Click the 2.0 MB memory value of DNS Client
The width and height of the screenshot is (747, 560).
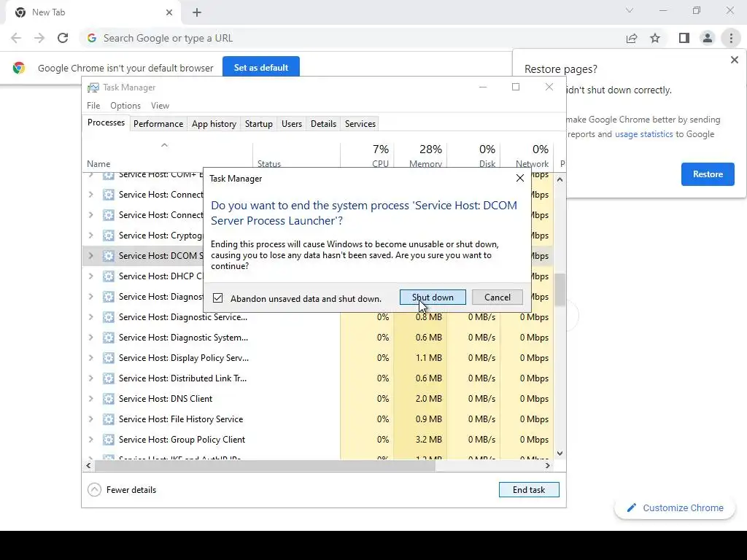(429, 399)
